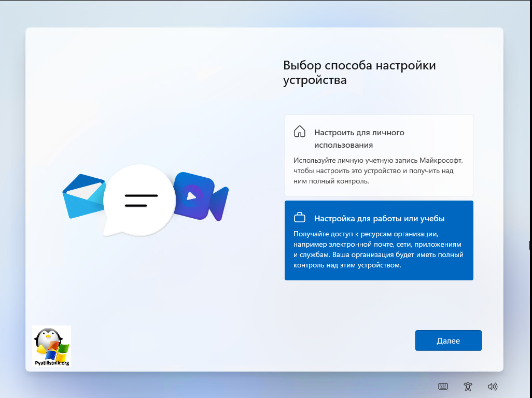The height and width of the screenshot is (398, 532).
Task: Click the play triangle inside the camera icon
Action: tap(191, 196)
